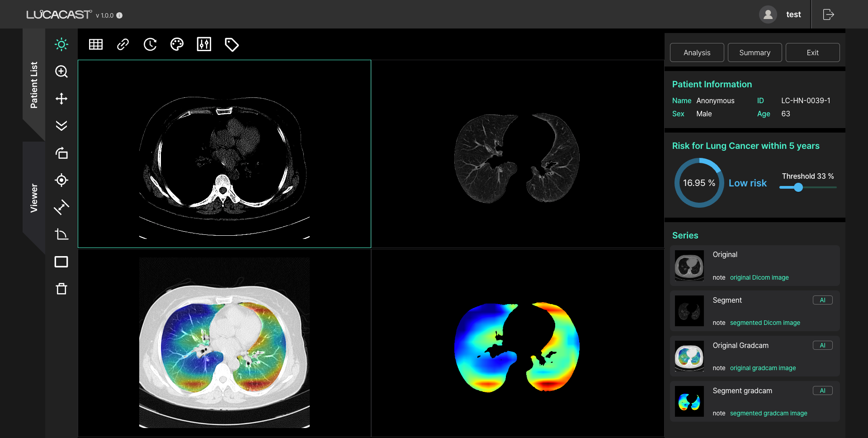This screenshot has height=438, width=868.
Task: Choose the pan move tool
Action: [x=61, y=99]
